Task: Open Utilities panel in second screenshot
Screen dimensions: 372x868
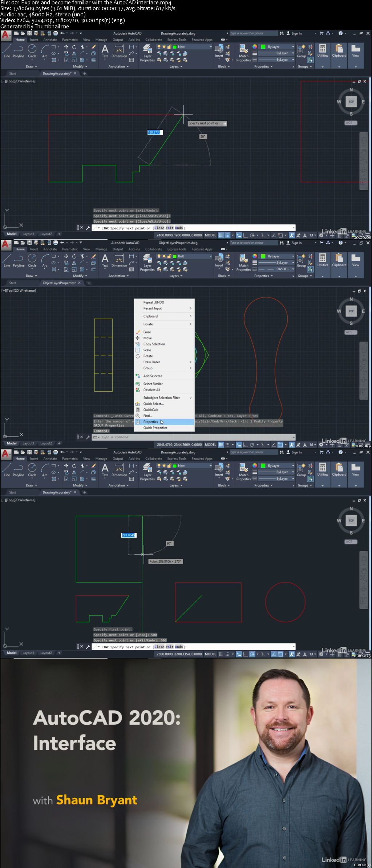Action: [323, 260]
